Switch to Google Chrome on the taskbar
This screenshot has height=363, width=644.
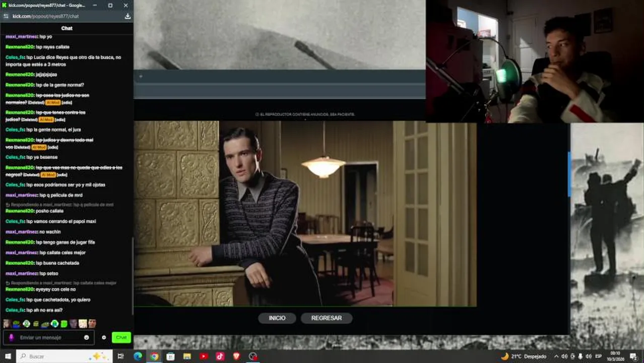click(154, 356)
